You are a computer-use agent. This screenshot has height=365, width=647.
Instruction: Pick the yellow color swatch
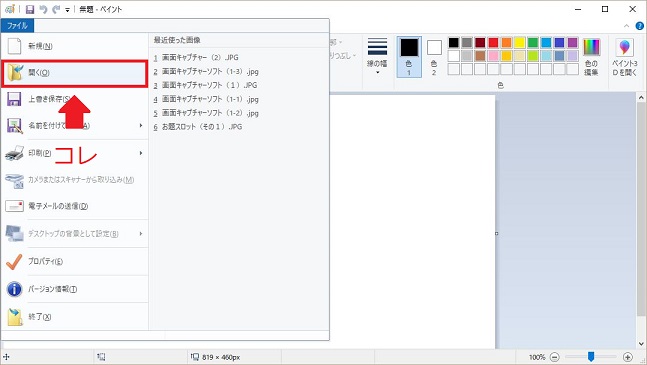[x=519, y=42]
